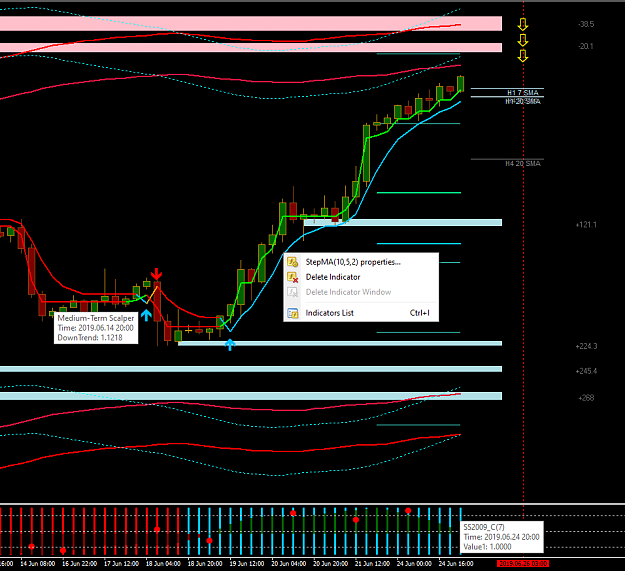Click the -38.5 price level label
The width and height of the screenshot is (625, 571).
(x=586, y=24)
